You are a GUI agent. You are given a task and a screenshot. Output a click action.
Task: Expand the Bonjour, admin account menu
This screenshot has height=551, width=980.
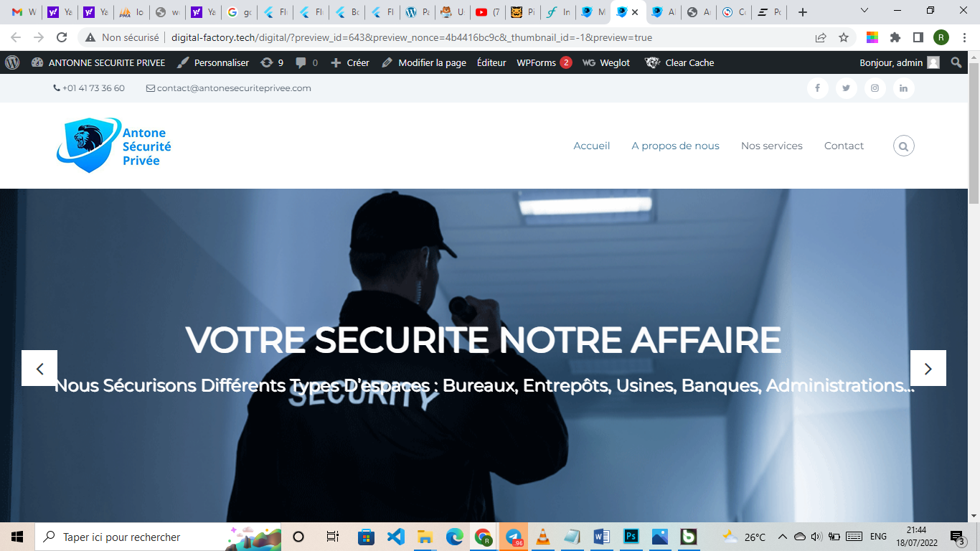click(900, 62)
